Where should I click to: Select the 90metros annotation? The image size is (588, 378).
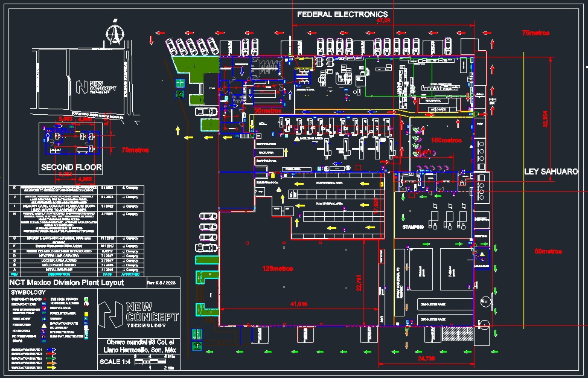tap(268, 111)
